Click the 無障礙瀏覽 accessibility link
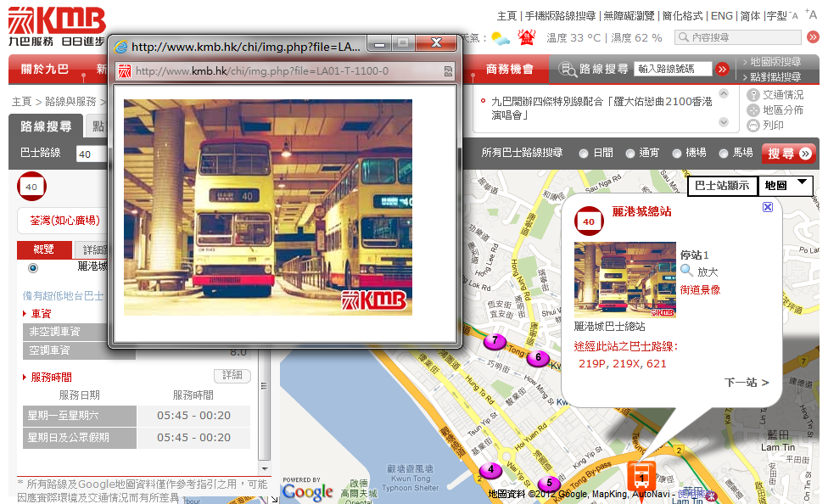The height and width of the screenshot is (504, 828). tap(629, 16)
